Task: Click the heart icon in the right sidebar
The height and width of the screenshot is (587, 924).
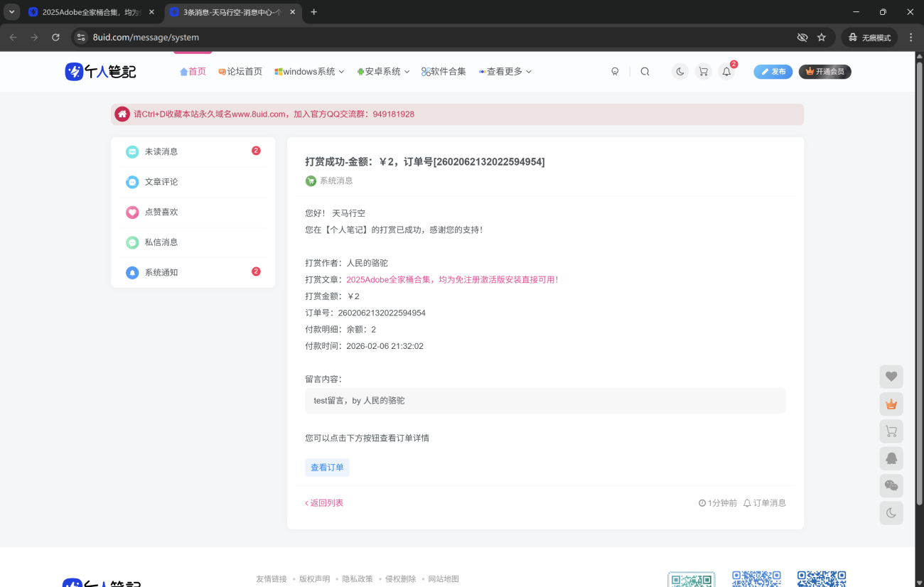Action: tap(891, 376)
